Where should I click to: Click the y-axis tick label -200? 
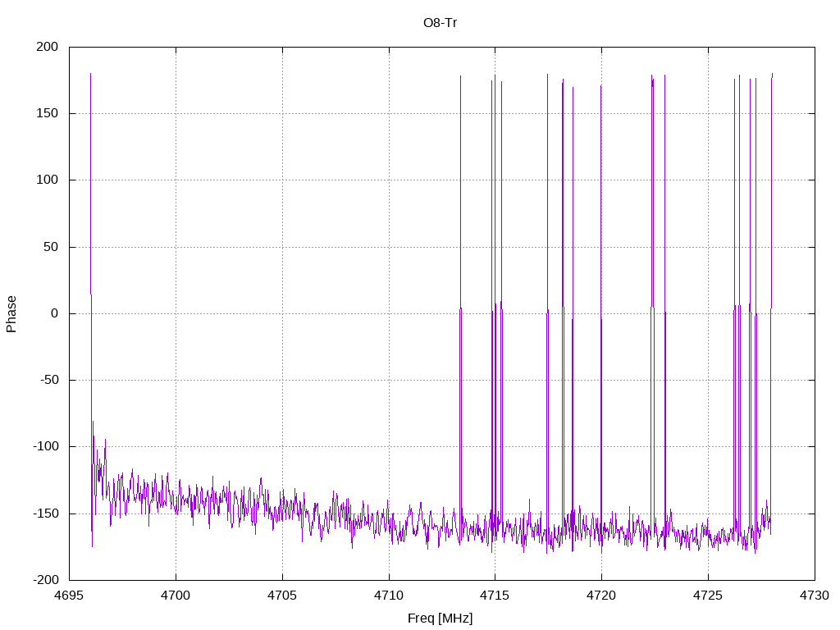46,580
